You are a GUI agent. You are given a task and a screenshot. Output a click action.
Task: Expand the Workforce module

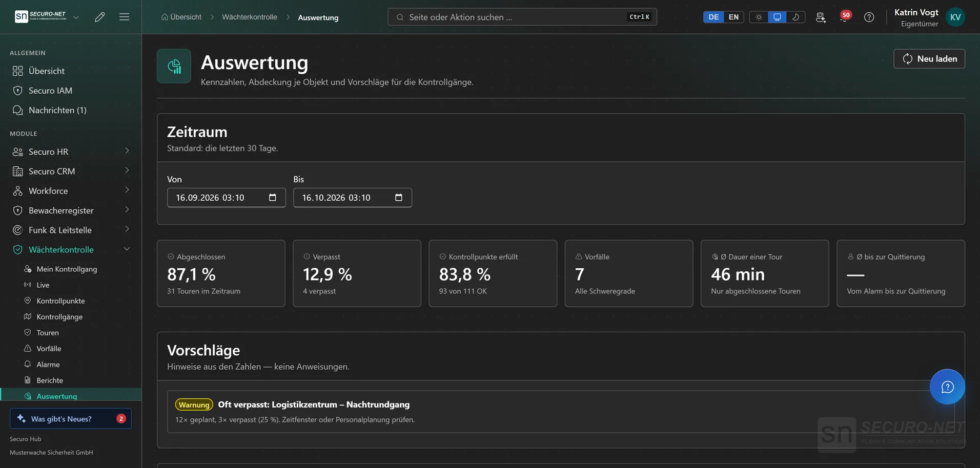click(71, 191)
